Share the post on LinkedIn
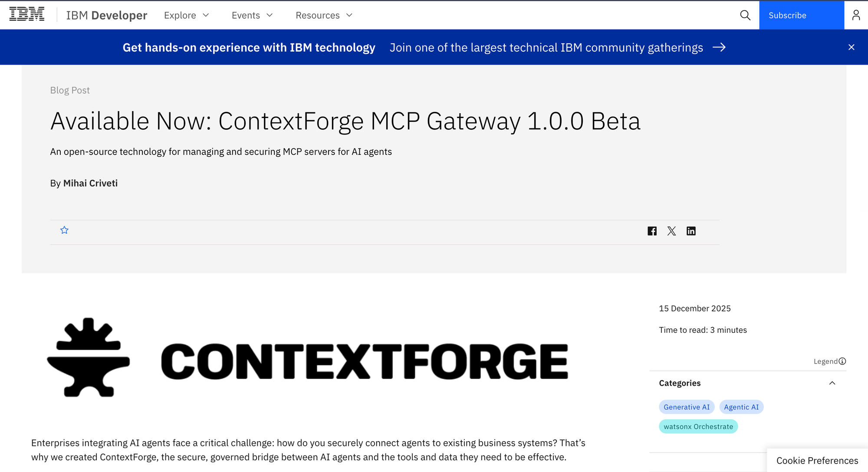 691,231
